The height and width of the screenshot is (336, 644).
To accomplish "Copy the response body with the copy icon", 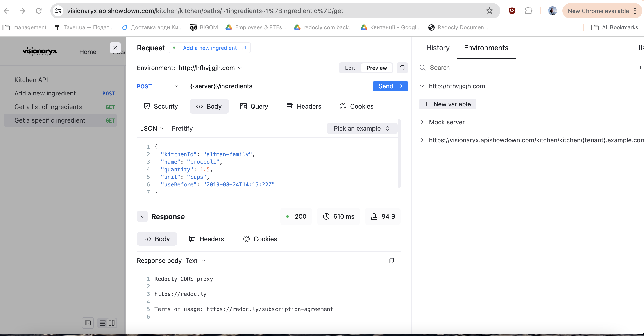I will [x=391, y=261].
